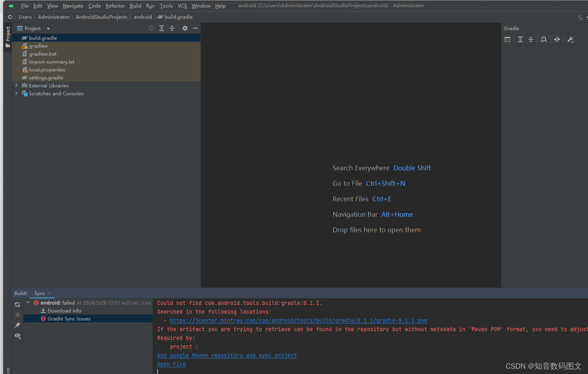Click the Build: panel label
This screenshot has height=374, width=588.
pos(21,293)
